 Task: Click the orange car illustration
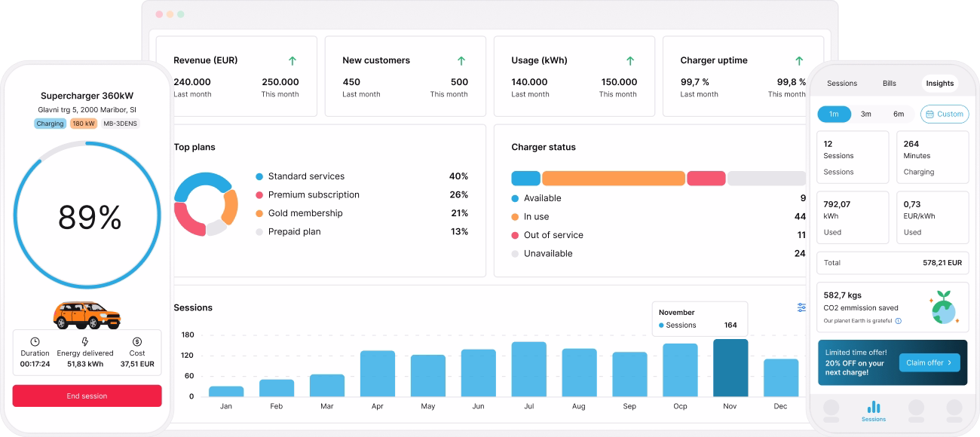[x=87, y=315]
